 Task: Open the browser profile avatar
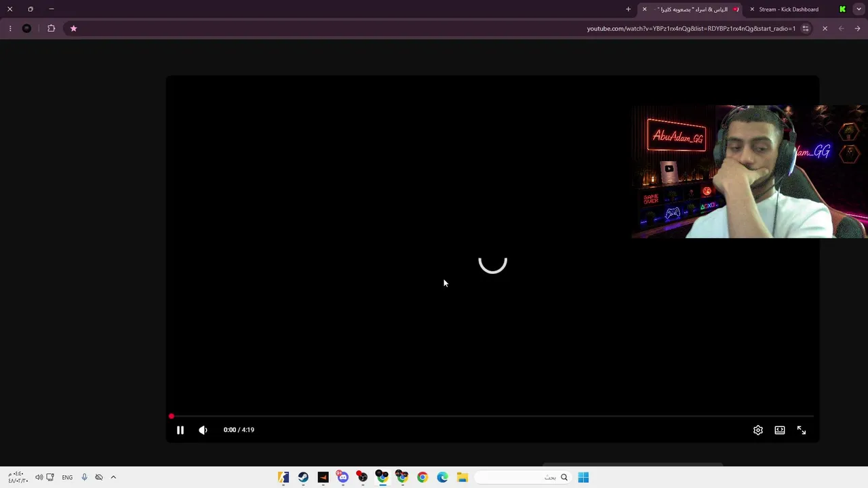(x=26, y=28)
